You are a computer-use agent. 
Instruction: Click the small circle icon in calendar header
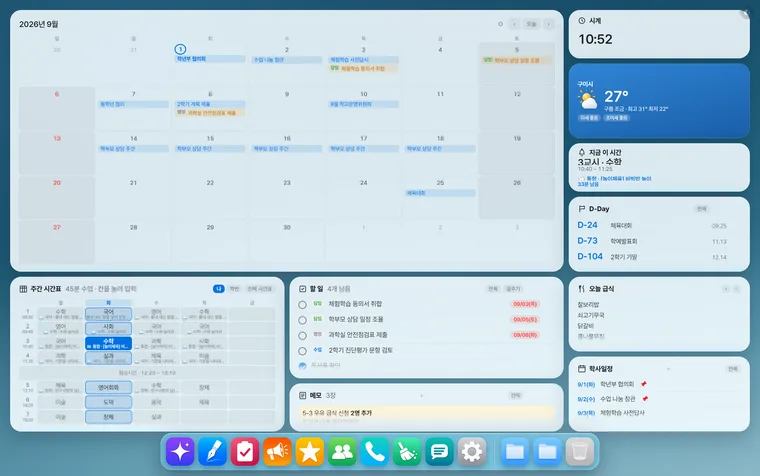[500, 24]
